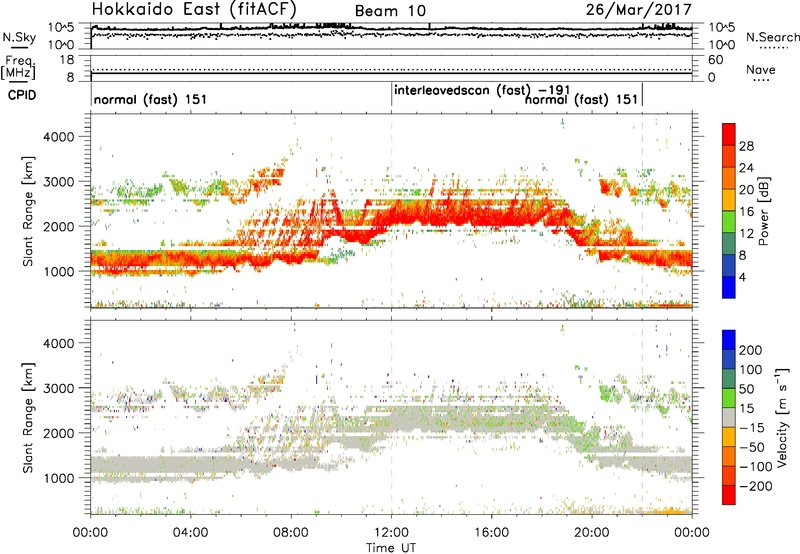Screen dimensions: 800x554
Task: Click the '04:00' time tick label
Action: tap(191, 533)
